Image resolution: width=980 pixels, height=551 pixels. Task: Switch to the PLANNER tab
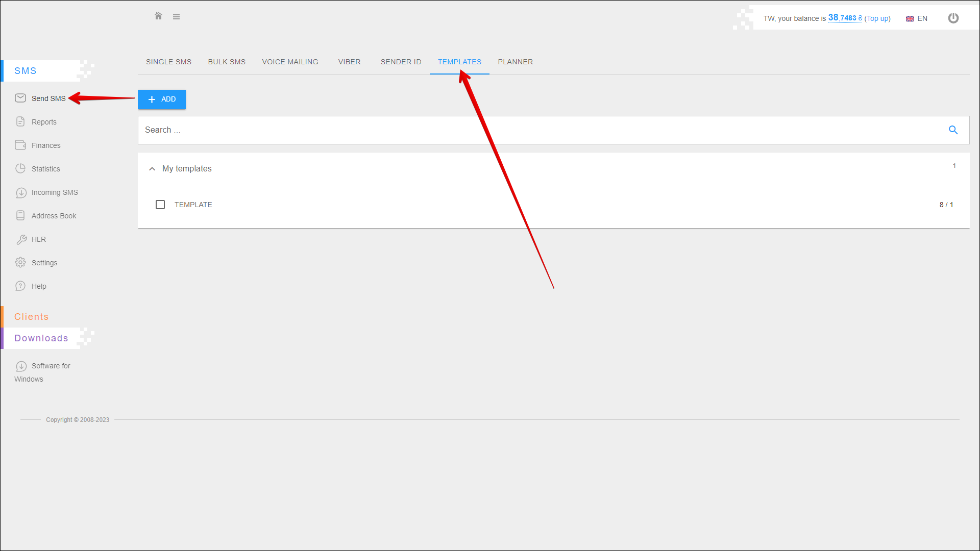tap(515, 62)
